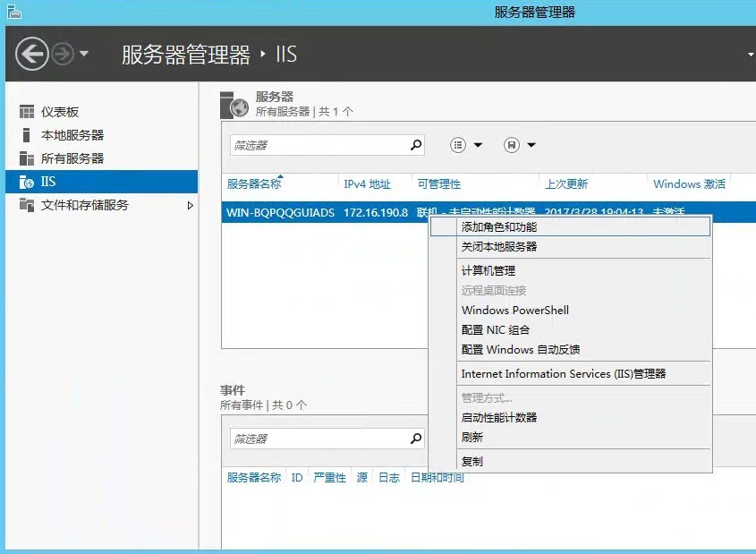Screen dimensions: 756x554
Task: Choose 添加角色和功能 from context menu
Action: [571, 226]
